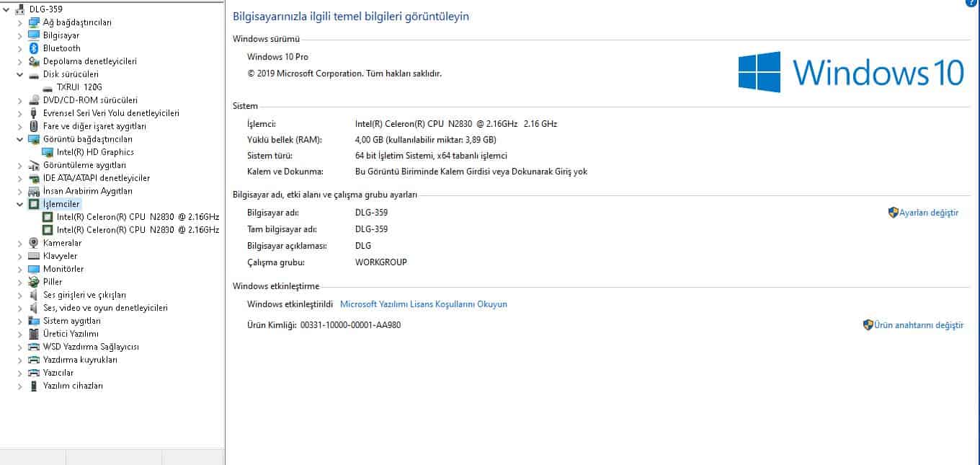Viewport: 980px width, 465px height.
Task: Click the Bilgisayar açıklaması value DLG
Action: click(x=363, y=246)
